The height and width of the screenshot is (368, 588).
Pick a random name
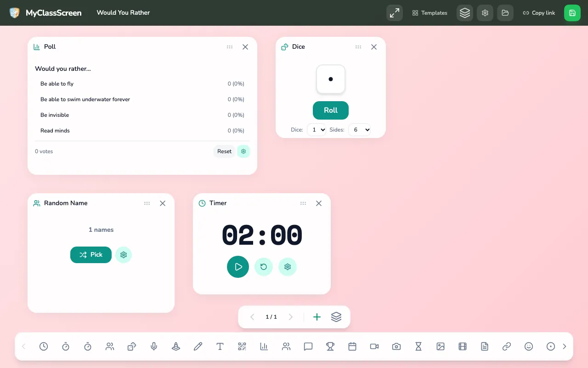(91, 255)
